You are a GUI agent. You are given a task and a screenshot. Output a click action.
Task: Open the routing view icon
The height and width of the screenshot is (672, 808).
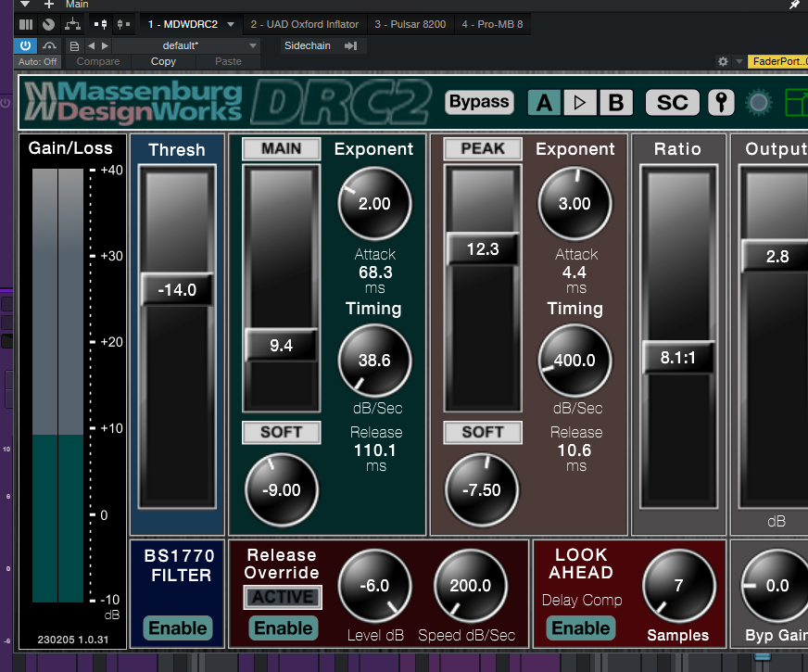coord(72,24)
